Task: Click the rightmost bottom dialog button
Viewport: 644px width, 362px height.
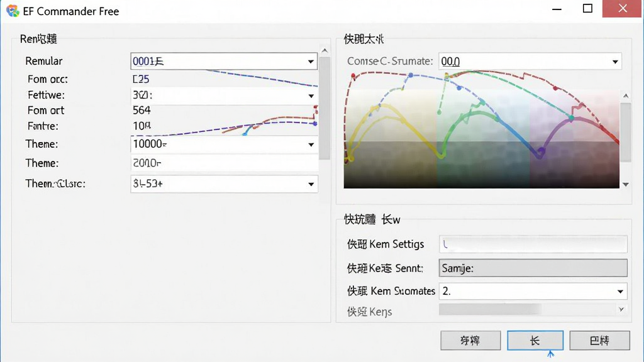Action: tap(599, 341)
